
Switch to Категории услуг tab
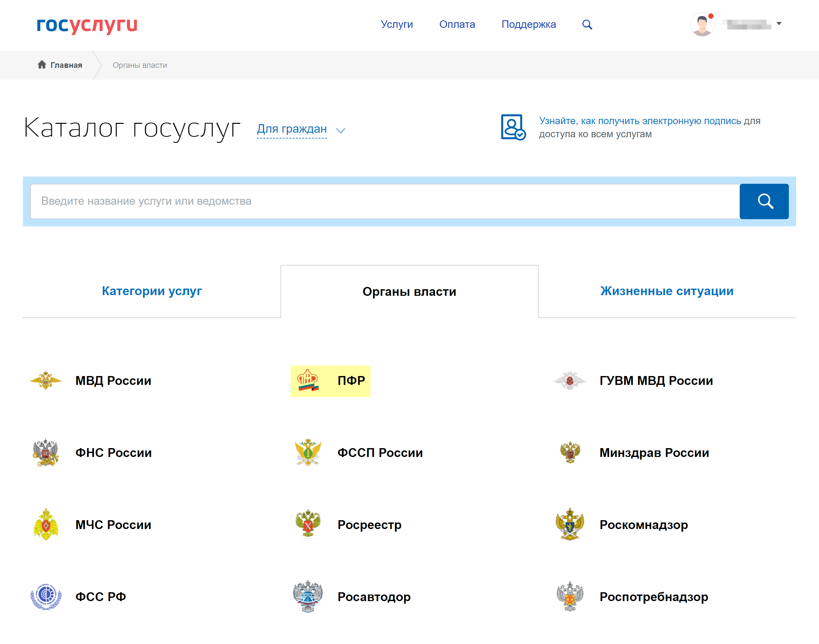pos(152,291)
